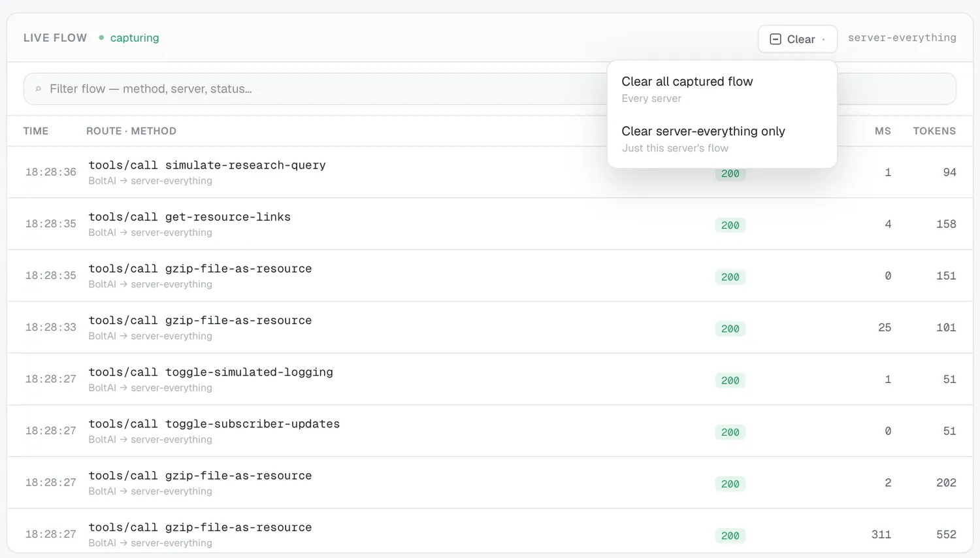Click the 101 tokens value
The width and height of the screenshot is (980, 558).
946,327
